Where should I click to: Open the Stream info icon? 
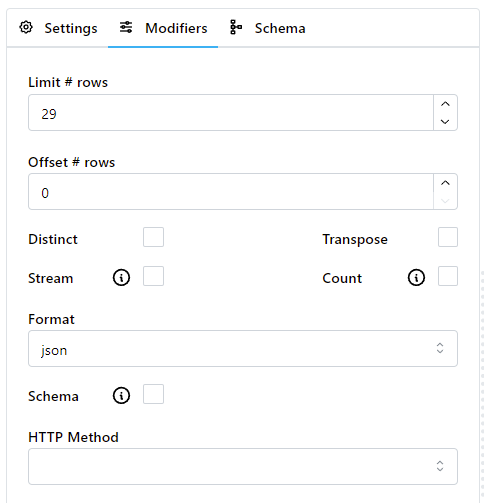[x=121, y=278]
